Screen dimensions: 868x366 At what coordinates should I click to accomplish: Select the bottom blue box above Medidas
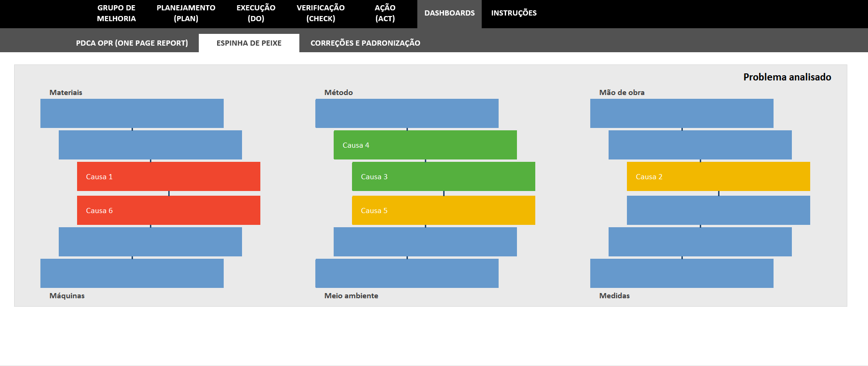point(681,273)
